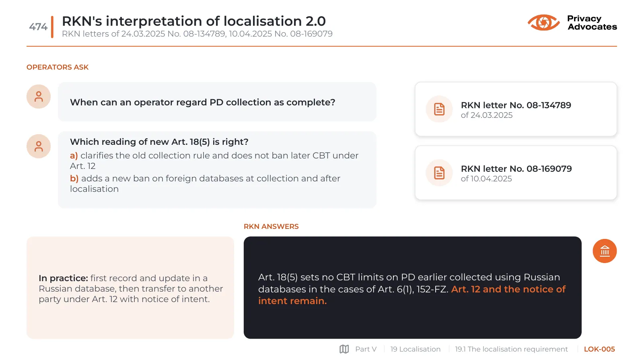The image size is (644, 362).
Task: Open 19.1 The localisation requirement breadcrumb
Action: coord(511,349)
